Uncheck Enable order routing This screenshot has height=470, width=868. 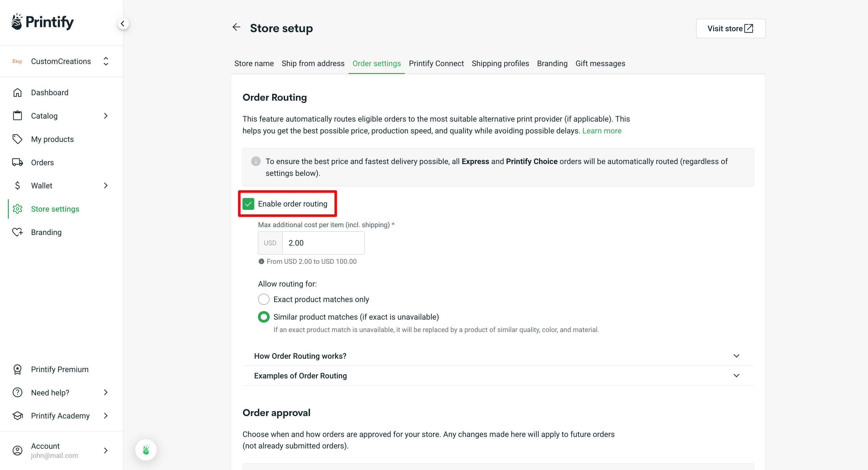248,204
